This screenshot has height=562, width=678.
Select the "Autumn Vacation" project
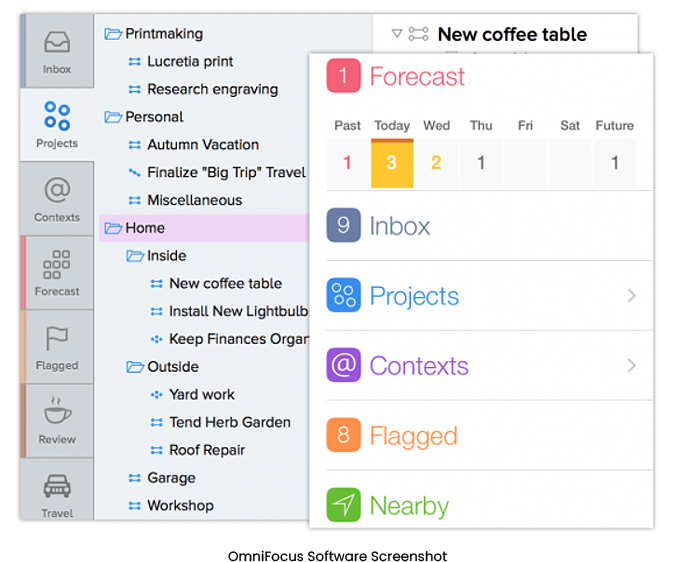(203, 145)
